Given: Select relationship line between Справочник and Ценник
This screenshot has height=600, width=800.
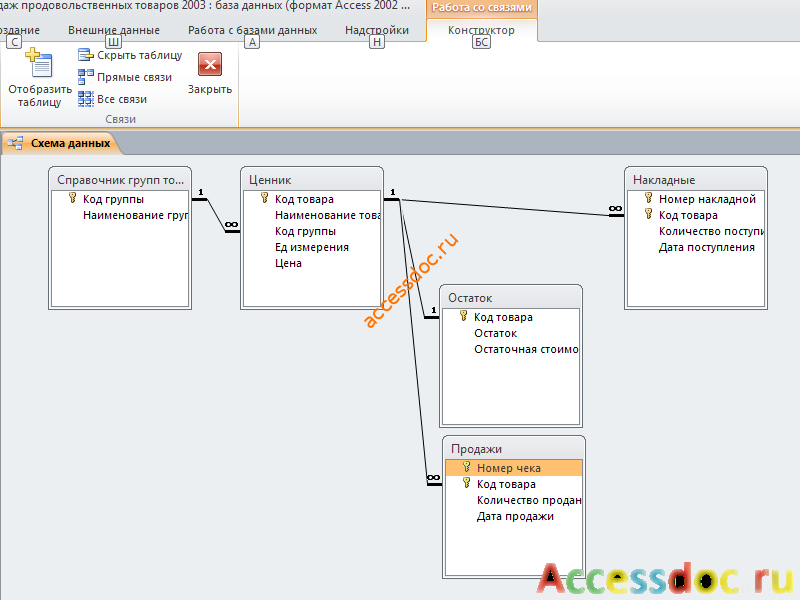Looking at the screenshot, I should tap(216, 215).
